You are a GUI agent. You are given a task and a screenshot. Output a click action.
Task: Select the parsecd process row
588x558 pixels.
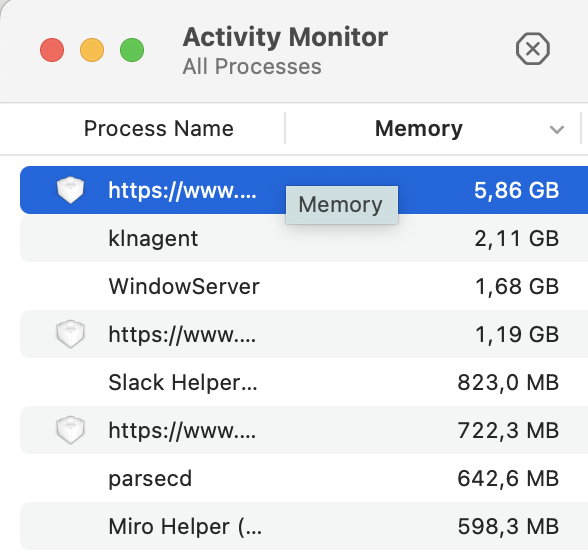304,478
